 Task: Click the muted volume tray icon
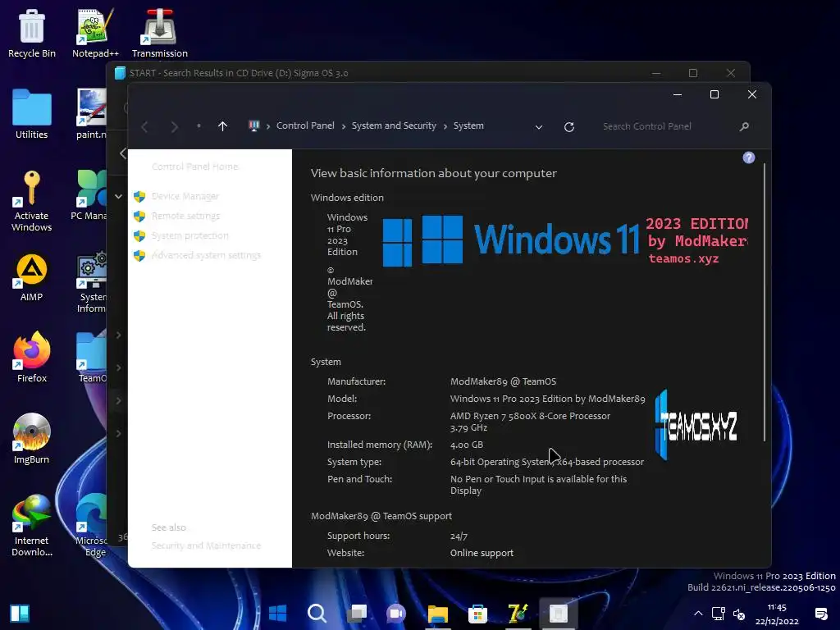[x=739, y=614]
